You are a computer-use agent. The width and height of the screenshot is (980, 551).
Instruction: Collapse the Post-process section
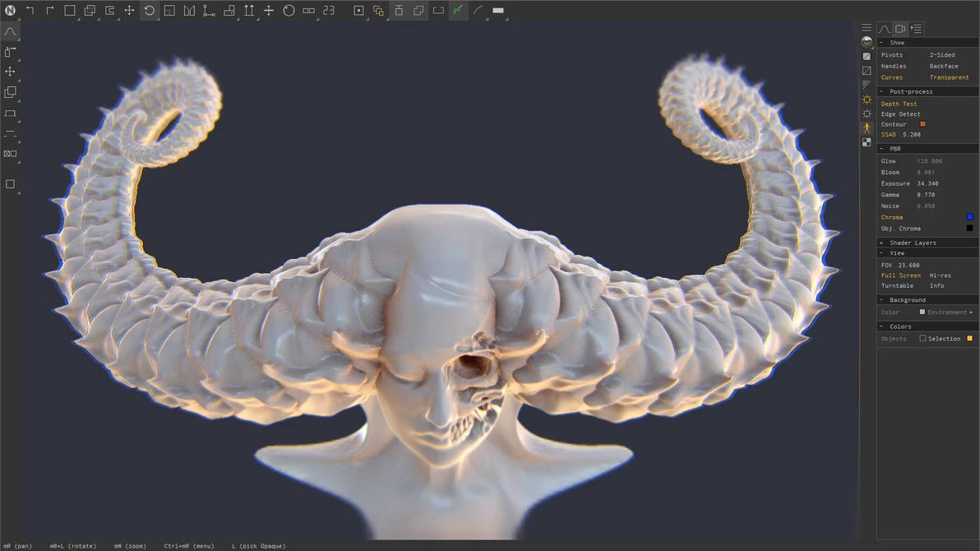[x=927, y=91]
